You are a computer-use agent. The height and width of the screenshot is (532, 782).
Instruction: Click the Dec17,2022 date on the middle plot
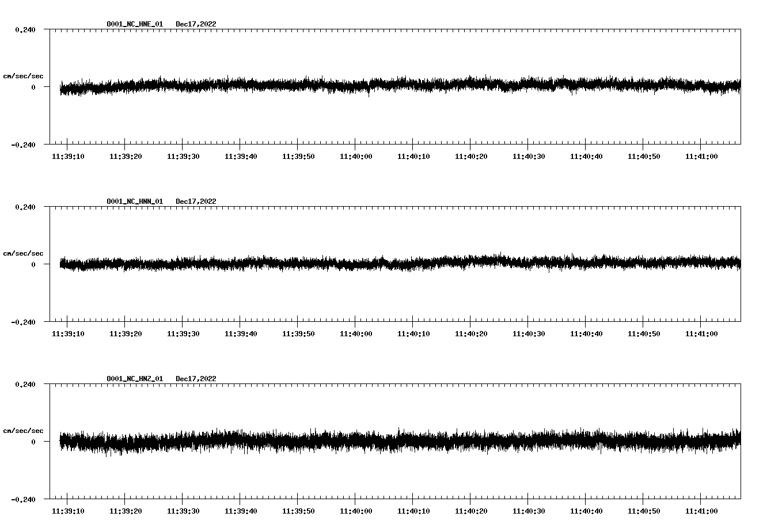tap(196, 201)
